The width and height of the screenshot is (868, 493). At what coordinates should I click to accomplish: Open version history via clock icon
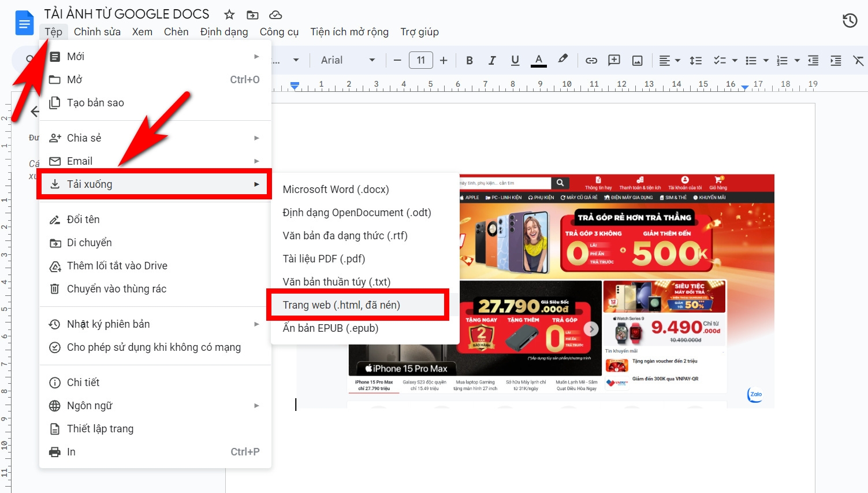[850, 20]
